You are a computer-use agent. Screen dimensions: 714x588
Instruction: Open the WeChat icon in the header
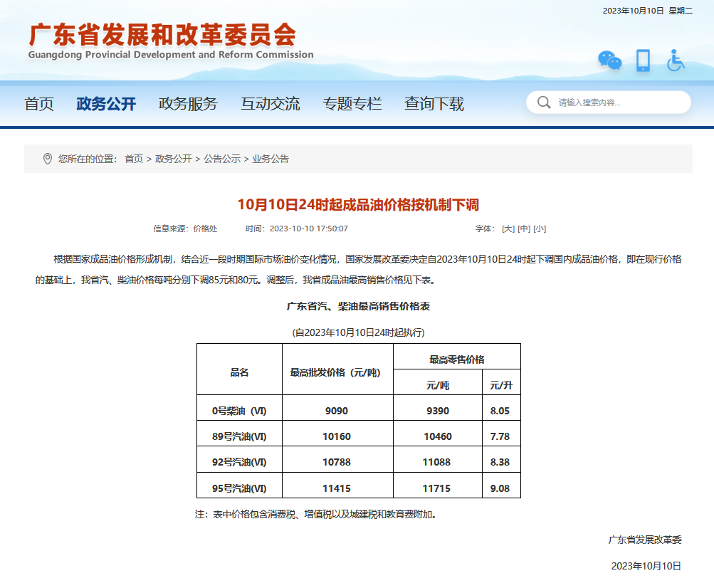(610, 61)
